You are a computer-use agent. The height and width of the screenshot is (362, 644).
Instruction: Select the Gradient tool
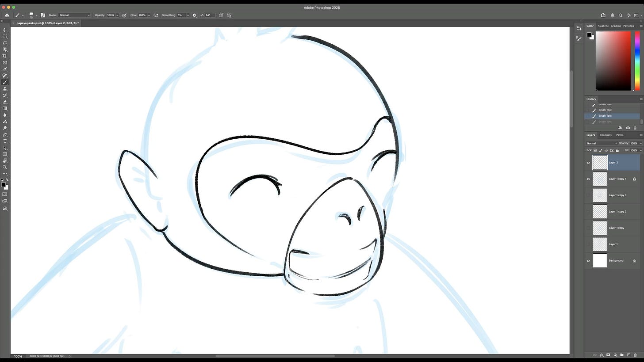[x=5, y=108]
